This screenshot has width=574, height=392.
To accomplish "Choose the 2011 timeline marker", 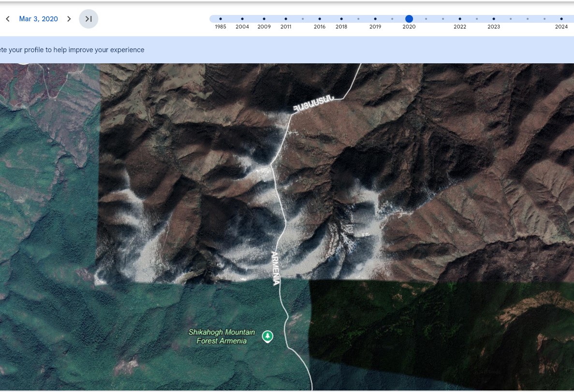I will (286, 19).
